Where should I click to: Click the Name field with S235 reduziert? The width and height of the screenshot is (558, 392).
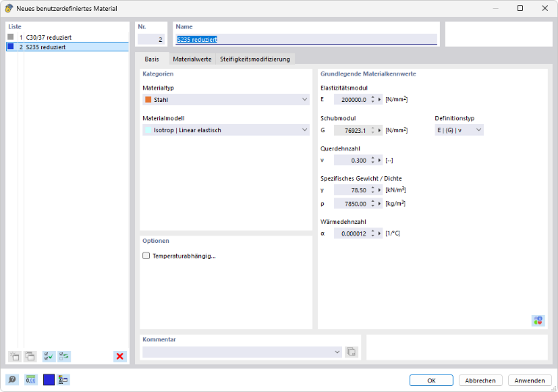(306, 39)
